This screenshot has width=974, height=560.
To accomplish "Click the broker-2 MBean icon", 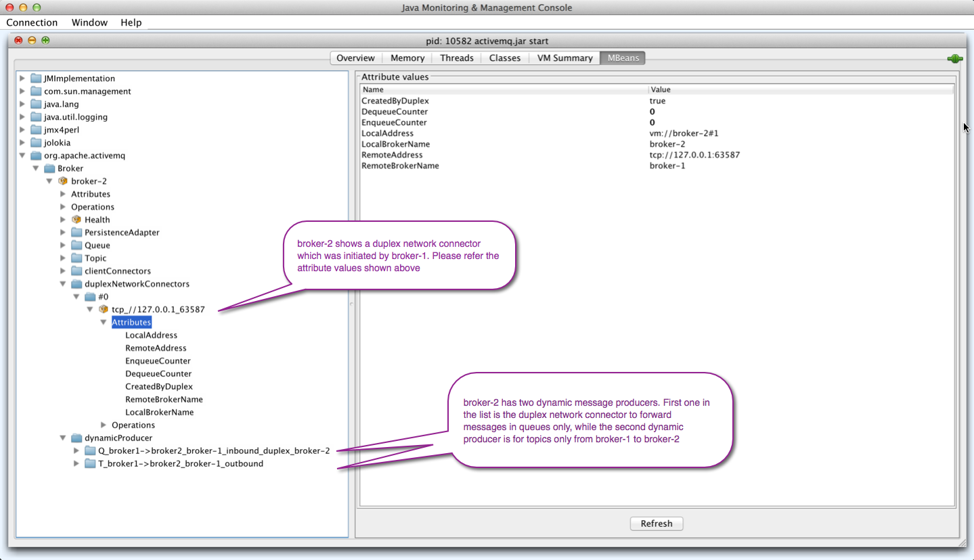I will [x=63, y=181].
